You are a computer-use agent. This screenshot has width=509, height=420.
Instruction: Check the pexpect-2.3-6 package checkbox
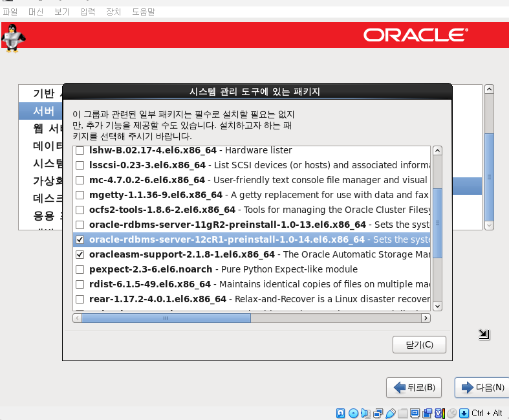[x=80, y=270]
